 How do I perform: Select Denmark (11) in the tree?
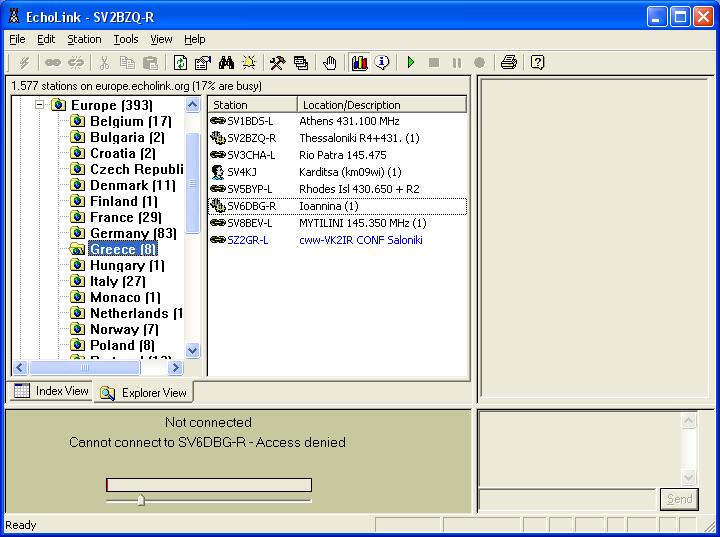click(x=133, y=186)
